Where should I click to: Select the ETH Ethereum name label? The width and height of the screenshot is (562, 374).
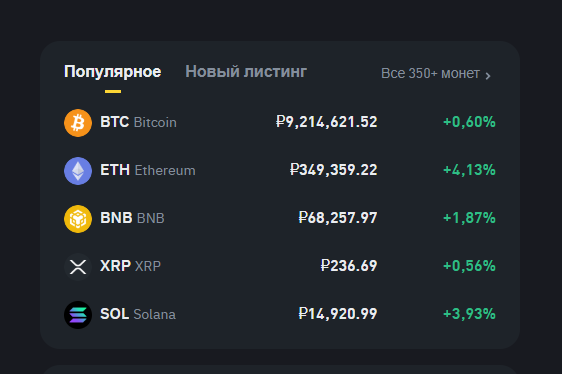click(x=148, y=170)
